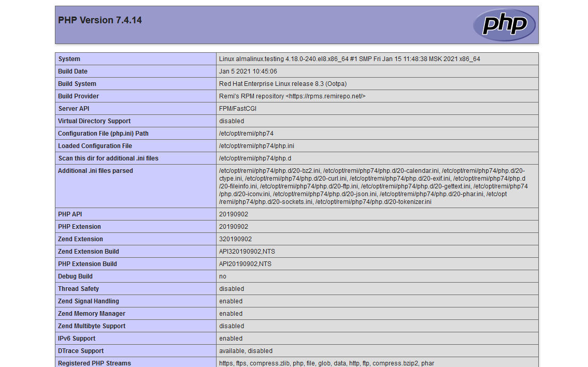
Task: Click the IPv6 Support value enabled
Action: (x=230, y=338)
